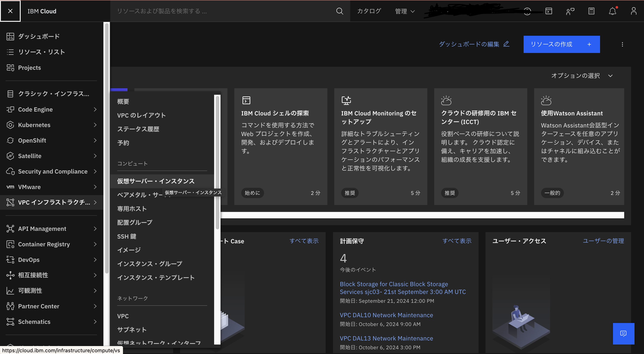This screenshot has height=354, width=644.
Task: Open the カタログ menu item
Action: 369,11
